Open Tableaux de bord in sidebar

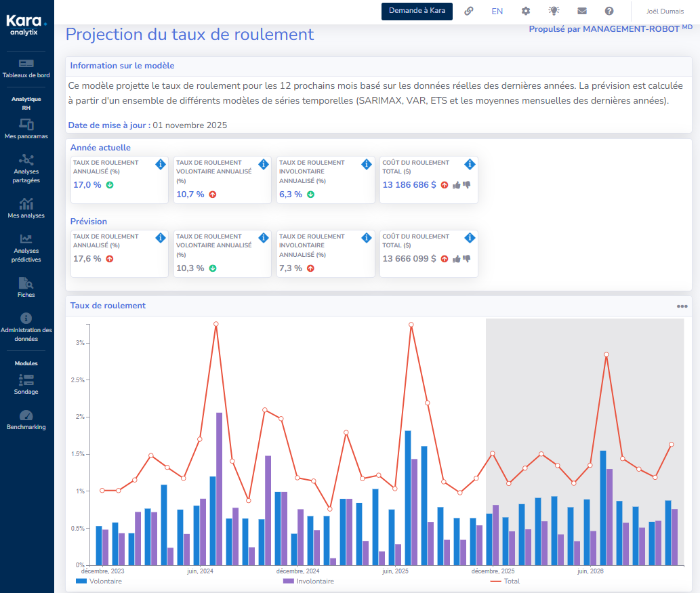click(26, 68)
